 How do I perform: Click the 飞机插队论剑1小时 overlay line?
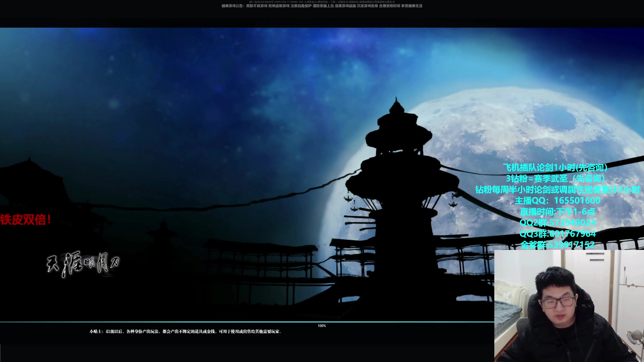555,167
